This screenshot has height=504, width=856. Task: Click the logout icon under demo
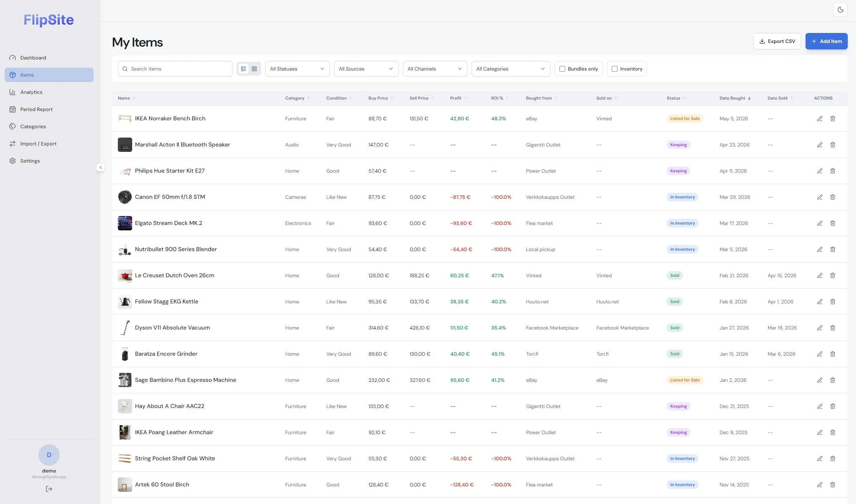pos(49,489)
